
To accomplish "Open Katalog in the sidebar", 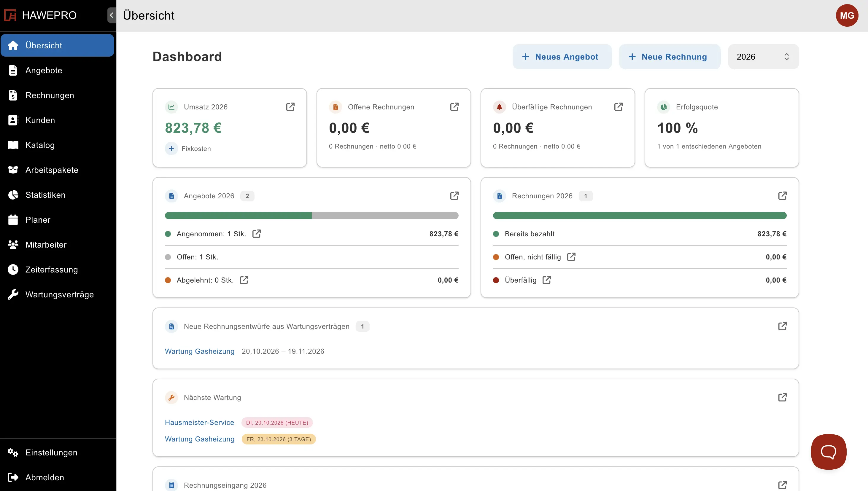I will point(57,145).
